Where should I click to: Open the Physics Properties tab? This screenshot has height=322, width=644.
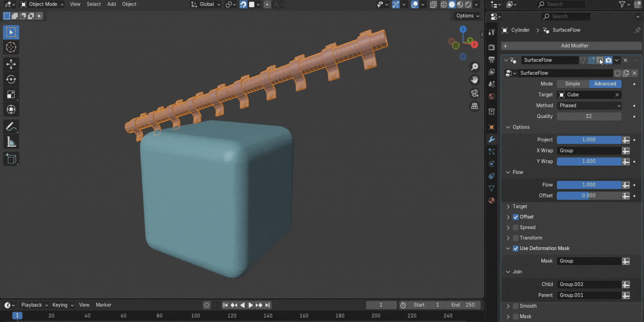pyautogui.click(x=492, y=164)
